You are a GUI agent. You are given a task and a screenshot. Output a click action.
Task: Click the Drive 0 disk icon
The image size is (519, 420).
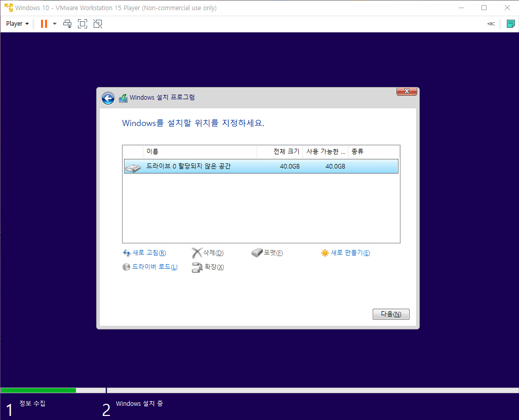[133, 167]
